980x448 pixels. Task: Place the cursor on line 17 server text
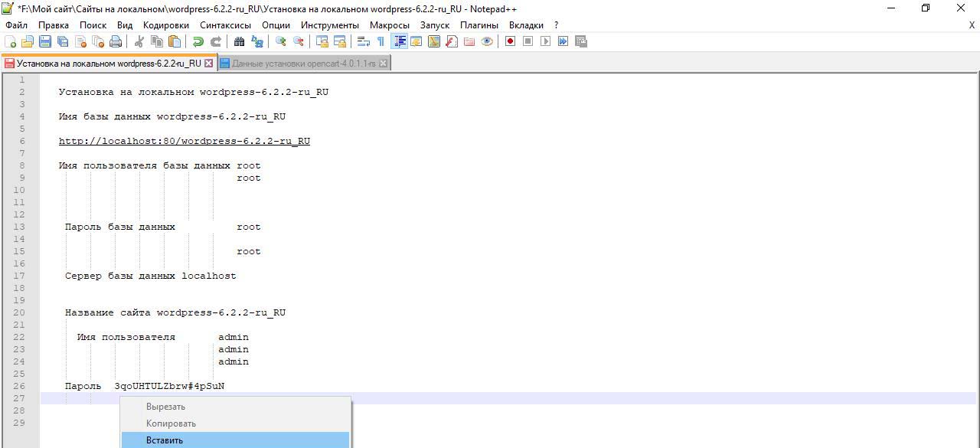[150, 276]
